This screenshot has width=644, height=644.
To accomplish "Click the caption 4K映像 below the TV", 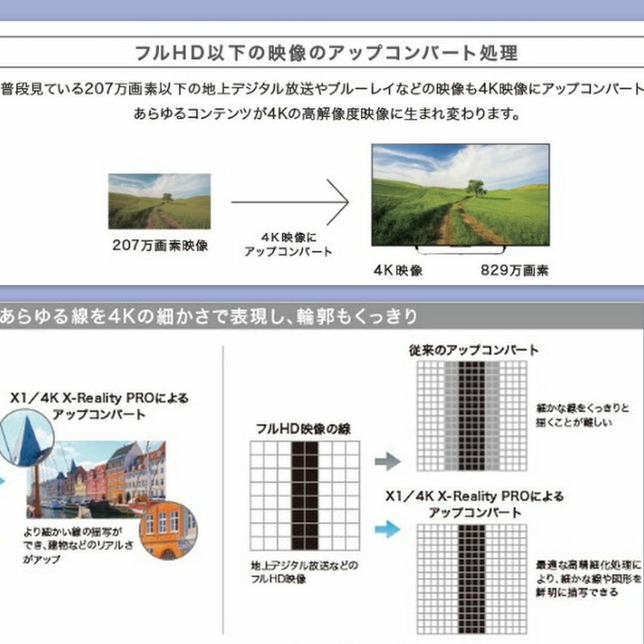I will [398, 270].
